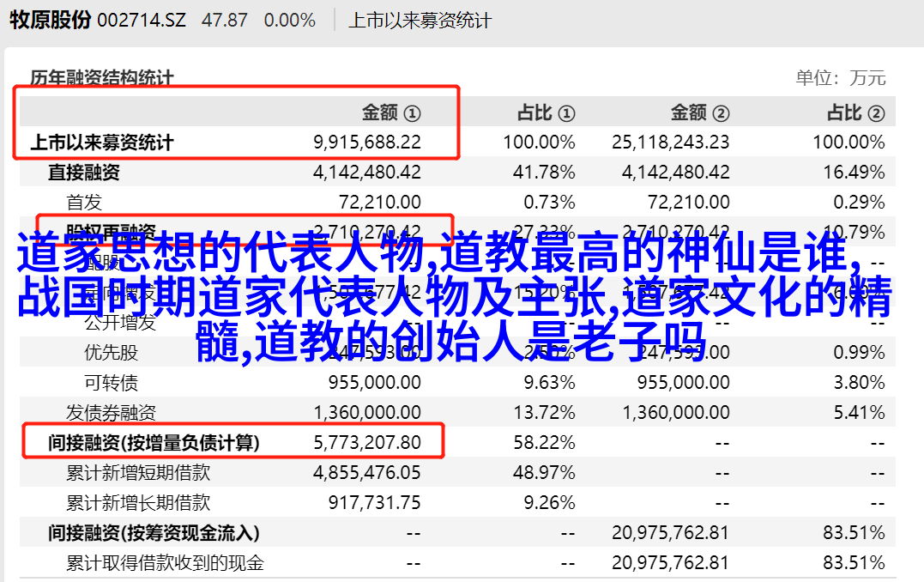Click the 41.78% ratio cell
Image resolution: width=924 pixels, height=582 pixels.
tap(544, 173)
